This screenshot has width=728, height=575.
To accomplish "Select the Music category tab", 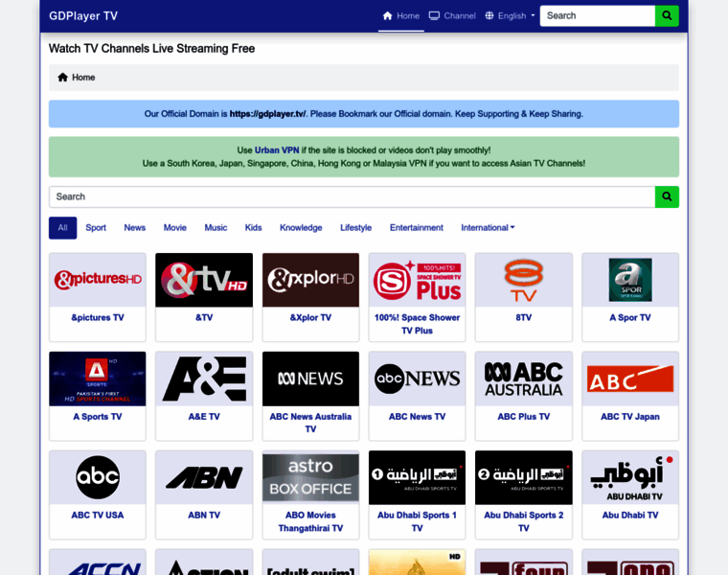I will tap(216, 227).
